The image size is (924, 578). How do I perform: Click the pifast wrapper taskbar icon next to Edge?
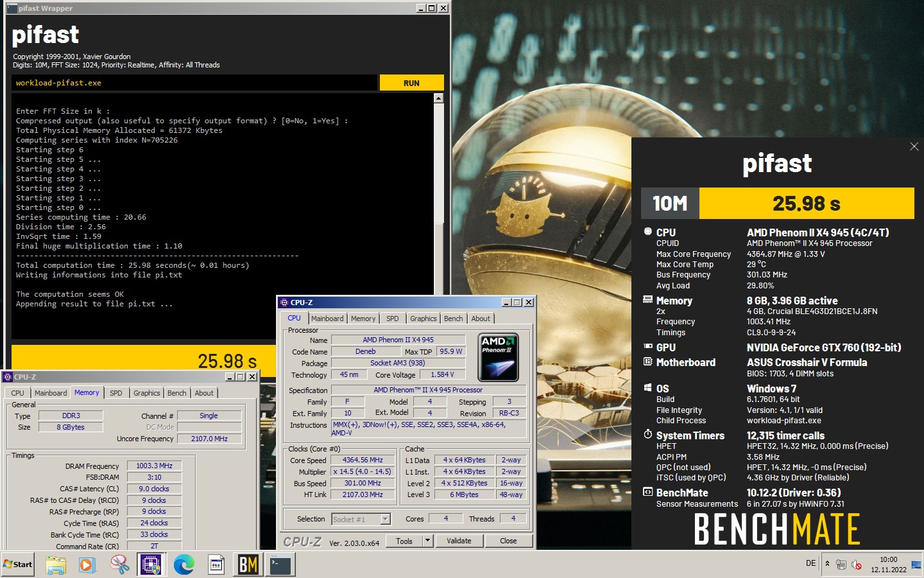coord(216,565)
